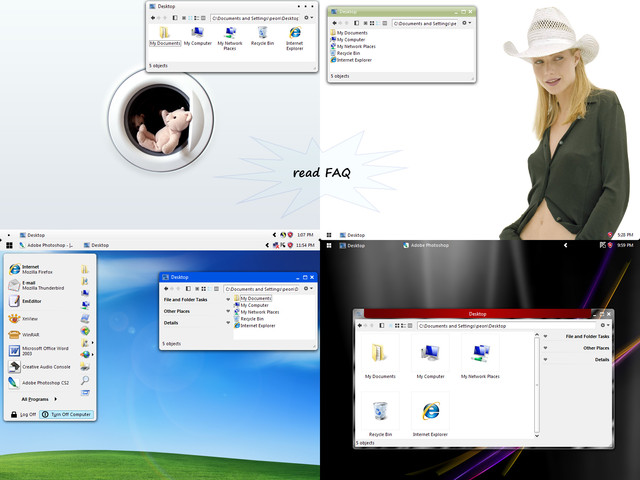Open My Computer in white-titled Desktop window
This screenshot has width=640, height=480.
coord(198,36)
